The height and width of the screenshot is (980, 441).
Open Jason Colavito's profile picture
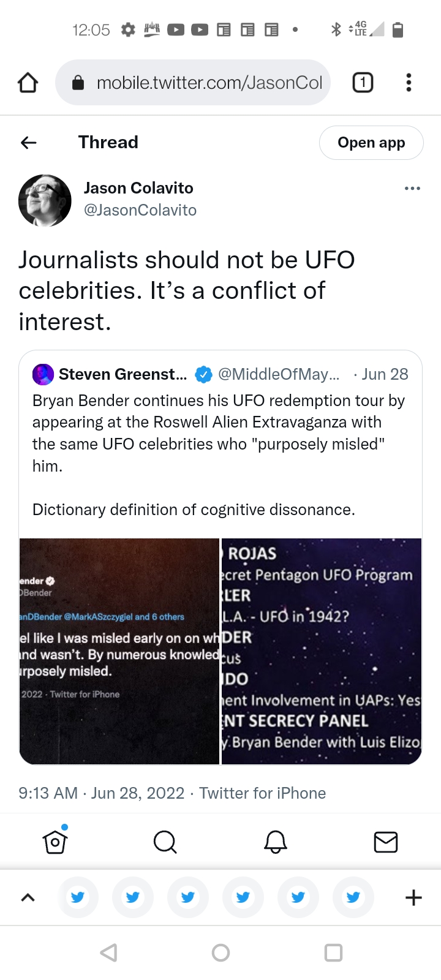pyautogui.click(x=45, y=200)
